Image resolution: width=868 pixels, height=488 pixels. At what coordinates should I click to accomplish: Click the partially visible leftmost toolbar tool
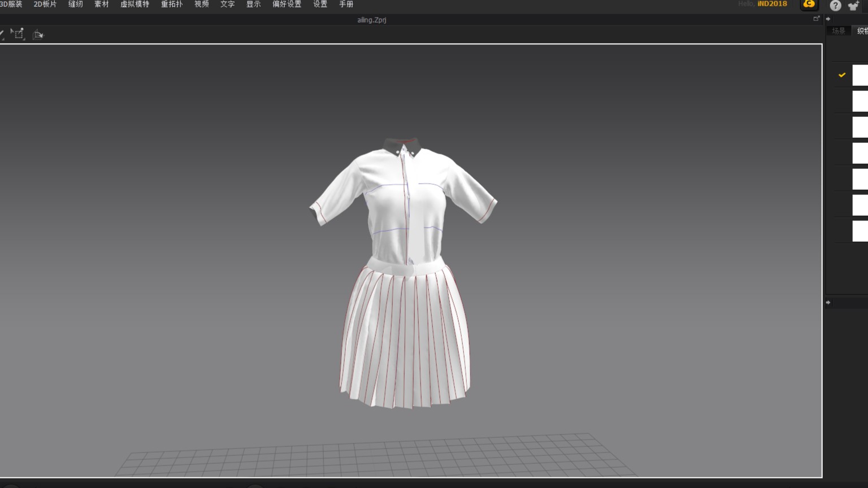click(2, 34)
